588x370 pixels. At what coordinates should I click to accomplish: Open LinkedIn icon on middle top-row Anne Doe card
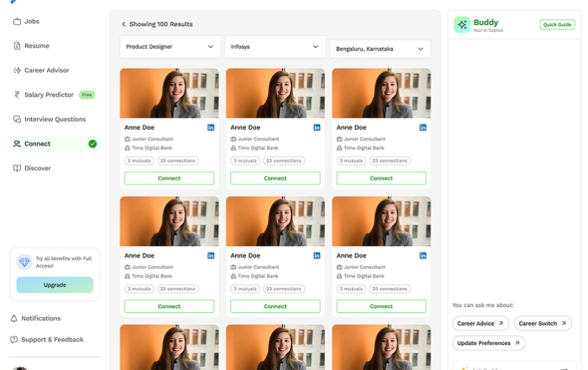tap(317, 128)
